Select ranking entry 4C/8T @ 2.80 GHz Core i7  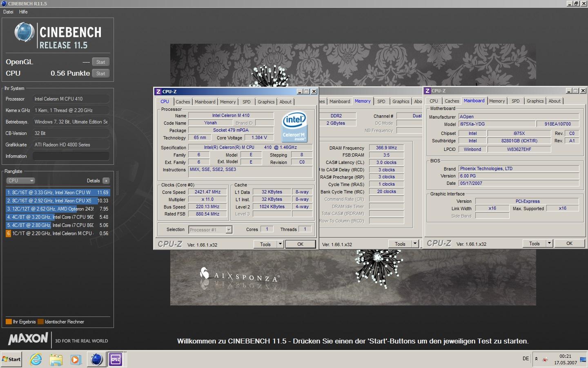[58, 225]
